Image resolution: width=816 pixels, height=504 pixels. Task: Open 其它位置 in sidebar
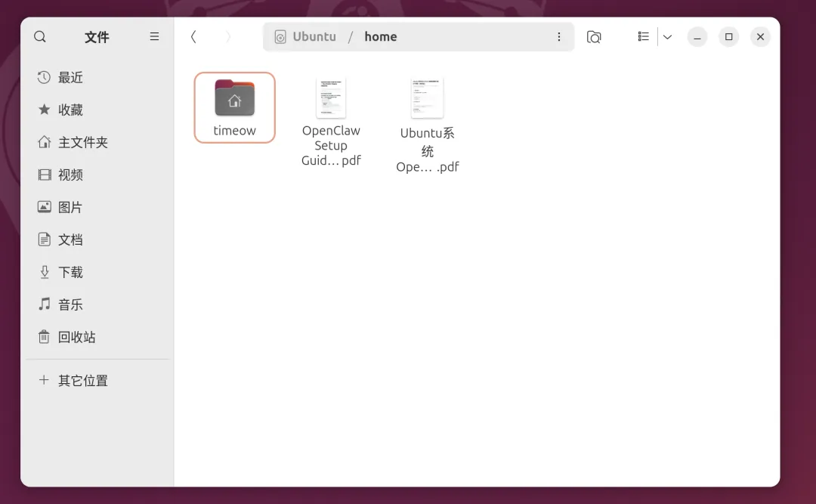click(x=83, y=381)
